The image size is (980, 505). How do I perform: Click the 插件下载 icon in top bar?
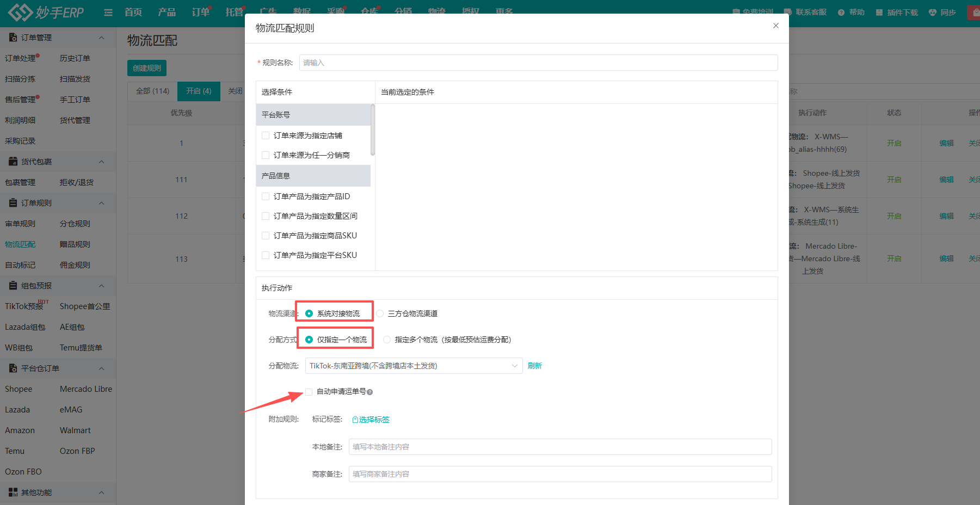879,13
